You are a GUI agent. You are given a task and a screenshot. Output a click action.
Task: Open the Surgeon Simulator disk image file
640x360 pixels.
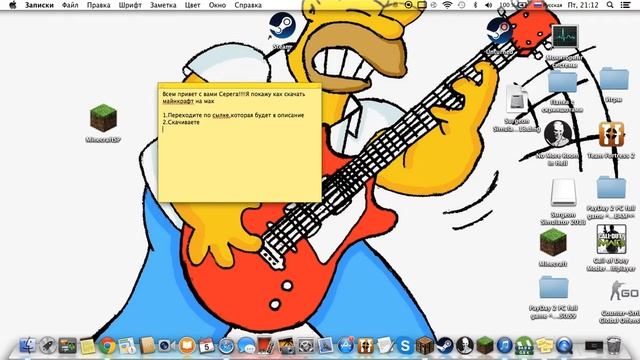[x=517, y=99]
